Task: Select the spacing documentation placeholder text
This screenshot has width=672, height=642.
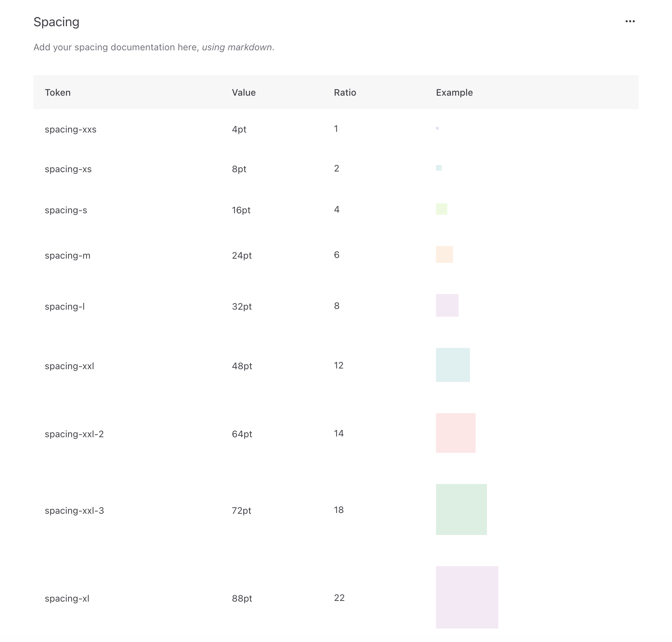Action: 154,46
